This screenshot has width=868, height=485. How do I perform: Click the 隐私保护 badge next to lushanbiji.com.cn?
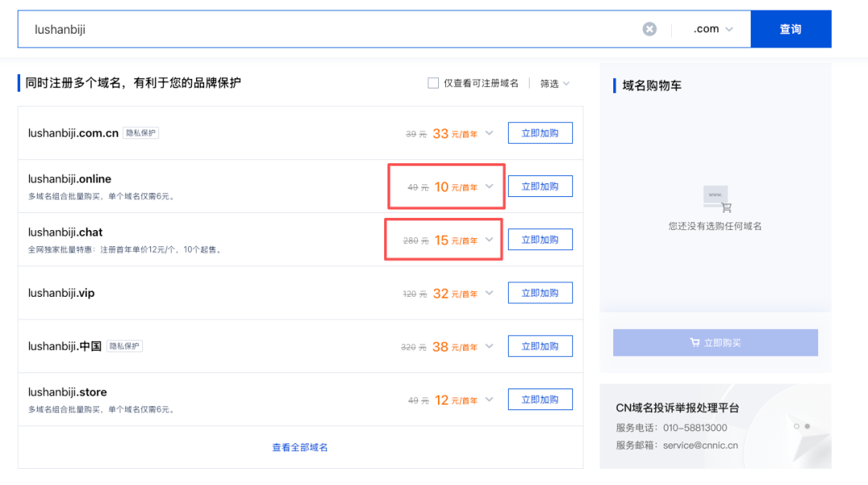[141, 133]
